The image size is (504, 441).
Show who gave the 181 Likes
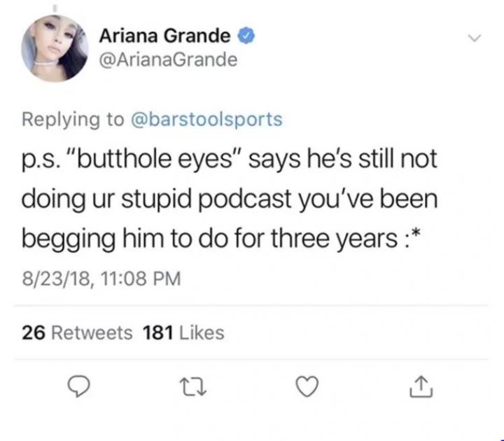point(183,332)
